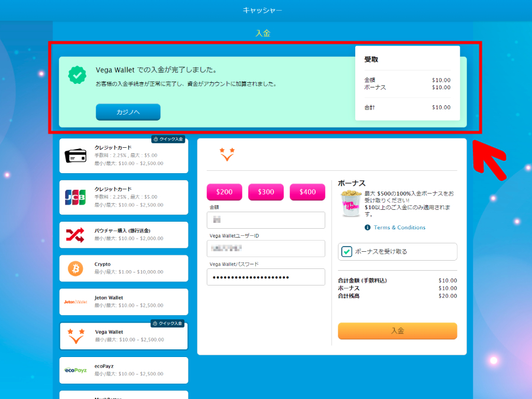Select the ecoPayz payment option
532x399 pixels.
coord(124,370)
